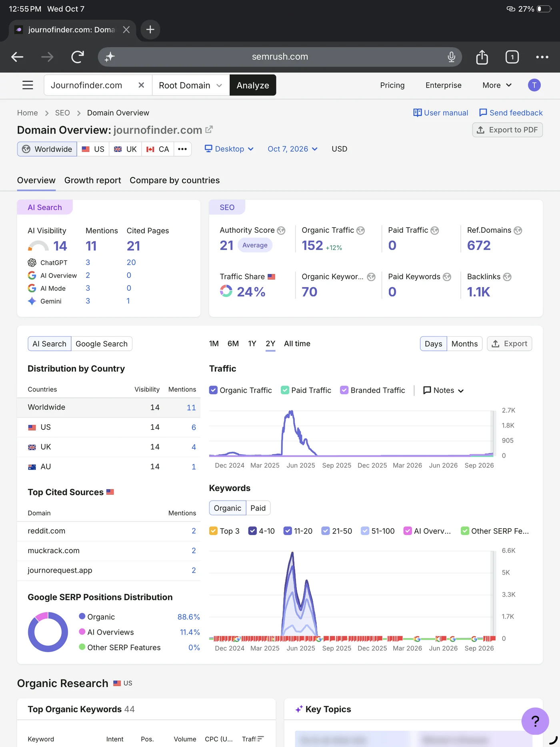Open journofinder.com external link icon

[x=209, y=130]
